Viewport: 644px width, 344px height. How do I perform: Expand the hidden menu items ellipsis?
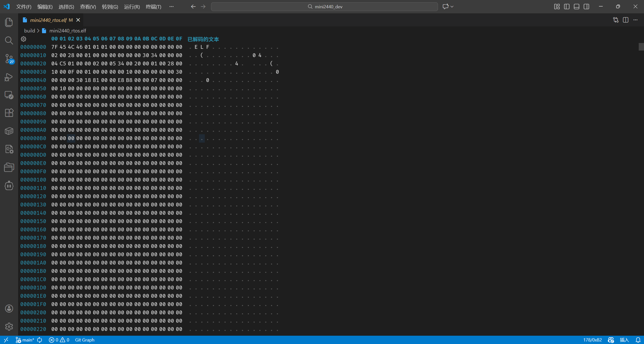coord(171,7)
